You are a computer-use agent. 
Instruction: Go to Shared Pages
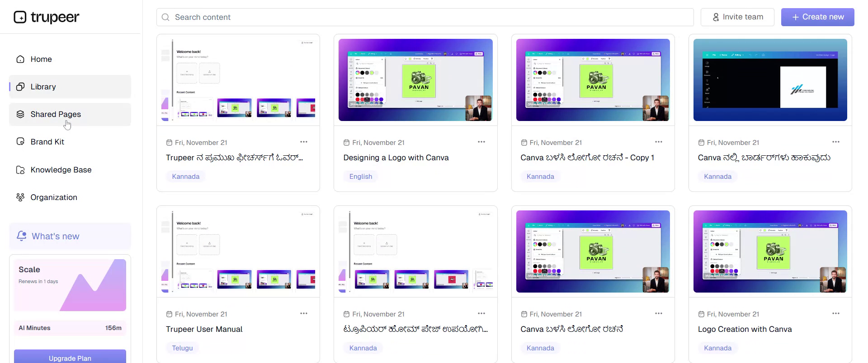point(70,114)
